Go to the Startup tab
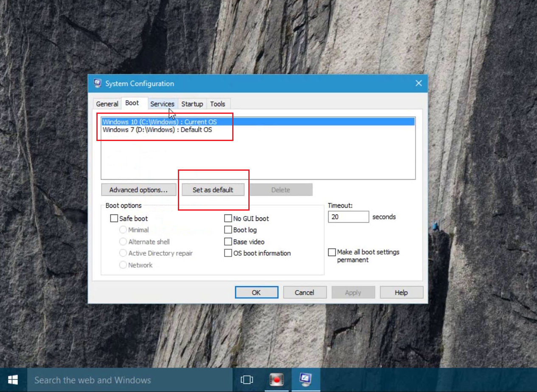The height and width of the screenshot is (392, 537). [192, 104]
